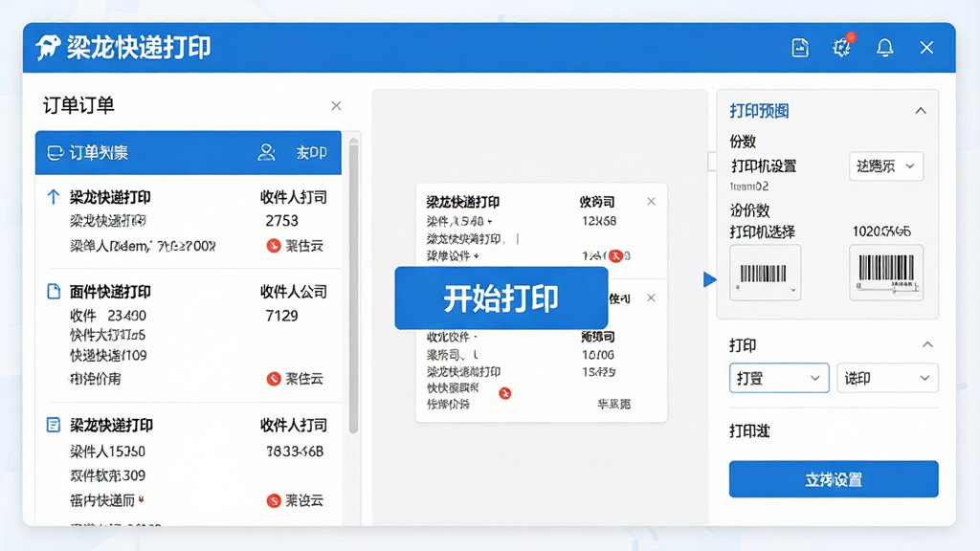Viewport: 980px width, 551px height.
Task: Click the user icon in the order list header
Action: [266, 152]
